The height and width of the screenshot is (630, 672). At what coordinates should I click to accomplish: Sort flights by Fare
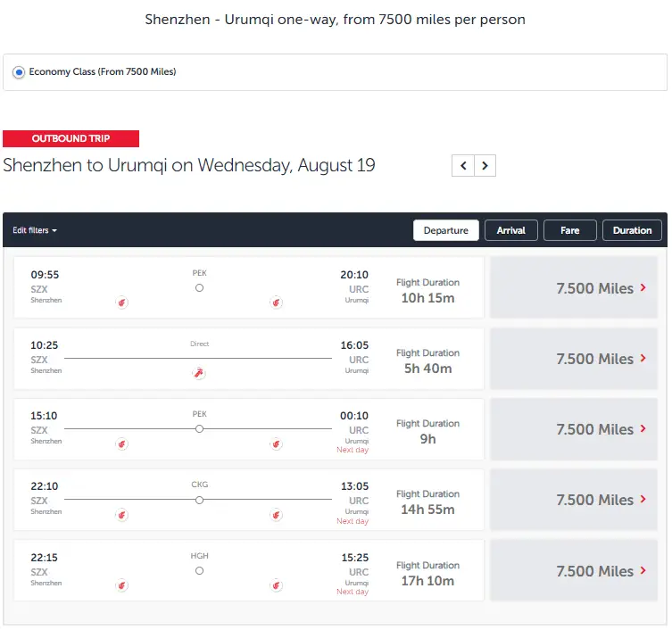[x=569, y=230]
